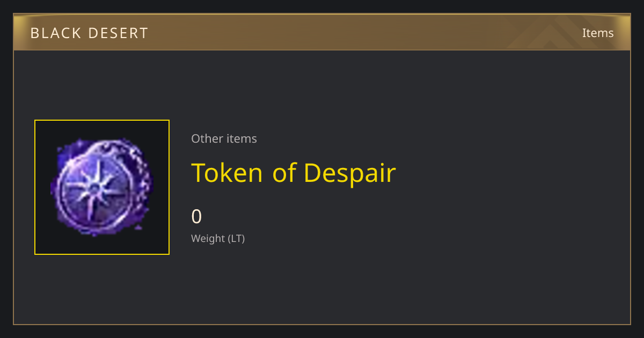Select the star emblem on the token
Screen dimensions: 644x338
(94, 188)
